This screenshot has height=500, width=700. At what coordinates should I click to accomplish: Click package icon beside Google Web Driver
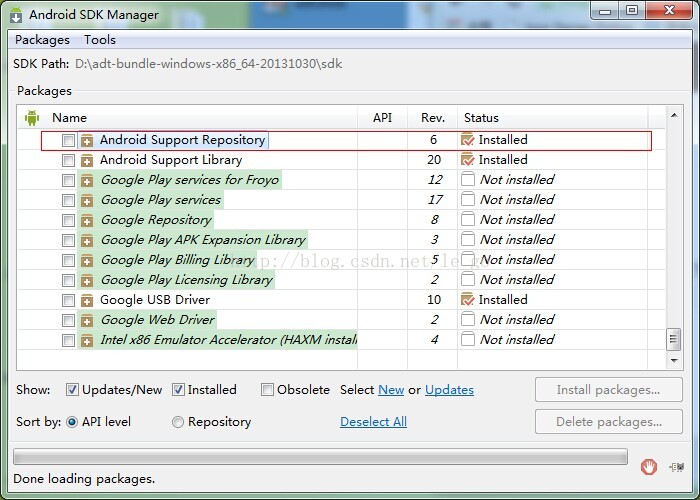[87, 321]
